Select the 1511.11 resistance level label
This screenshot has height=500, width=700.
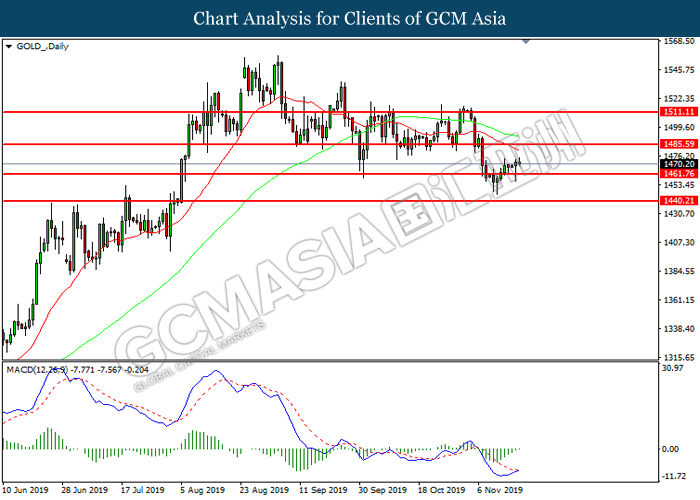[679, 112]
